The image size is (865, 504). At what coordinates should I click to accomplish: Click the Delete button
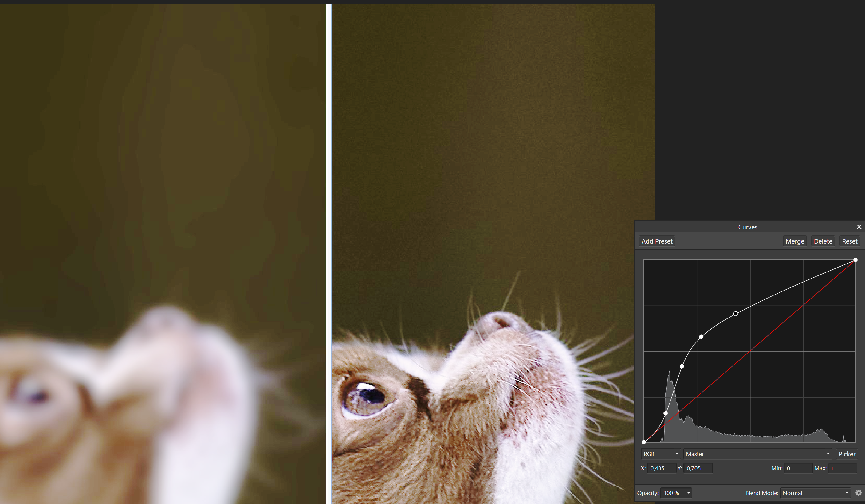pos(823,241)
